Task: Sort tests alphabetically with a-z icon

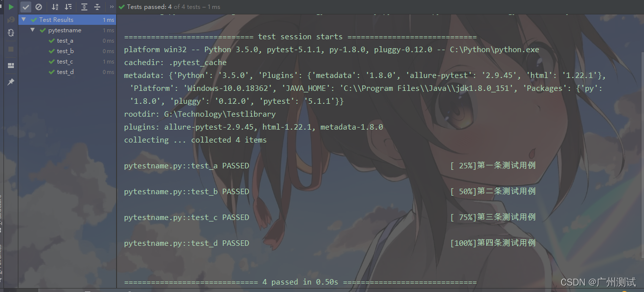Action: click(x=55, y=7)
